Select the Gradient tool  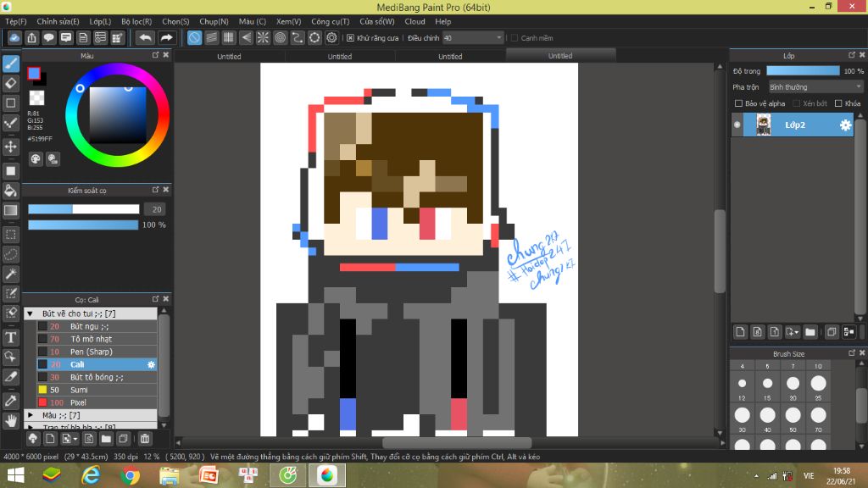(11, 210)
